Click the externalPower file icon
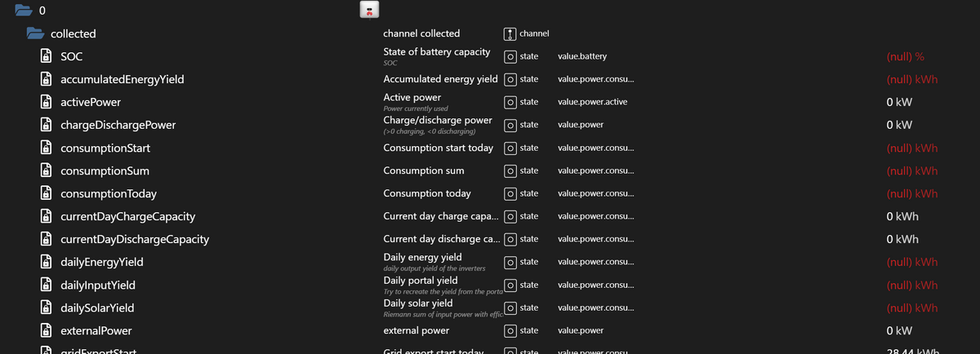Image resolution: width=980 pixels, height=354 pixels. 47,331
